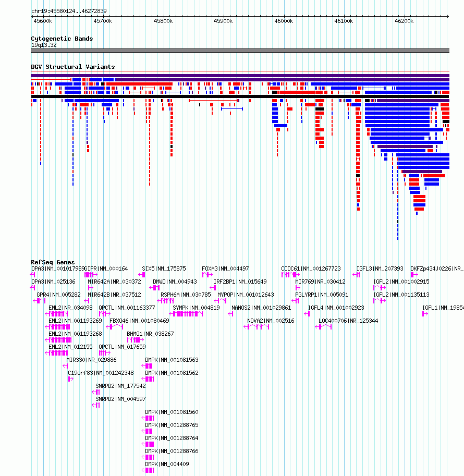Open the IGFL2|NM_001002915 transcript
The height and width of the screenshot is (476, 464).
[401, 282]
